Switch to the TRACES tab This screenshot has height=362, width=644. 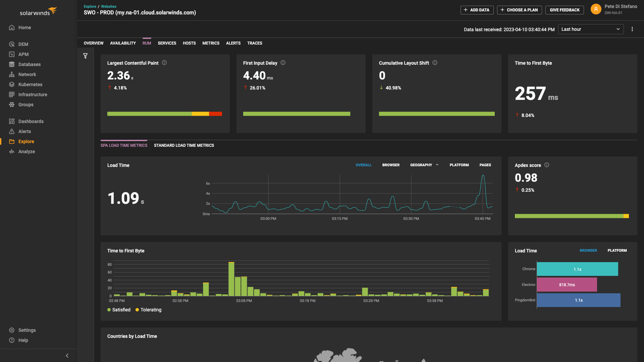[255, 43]
